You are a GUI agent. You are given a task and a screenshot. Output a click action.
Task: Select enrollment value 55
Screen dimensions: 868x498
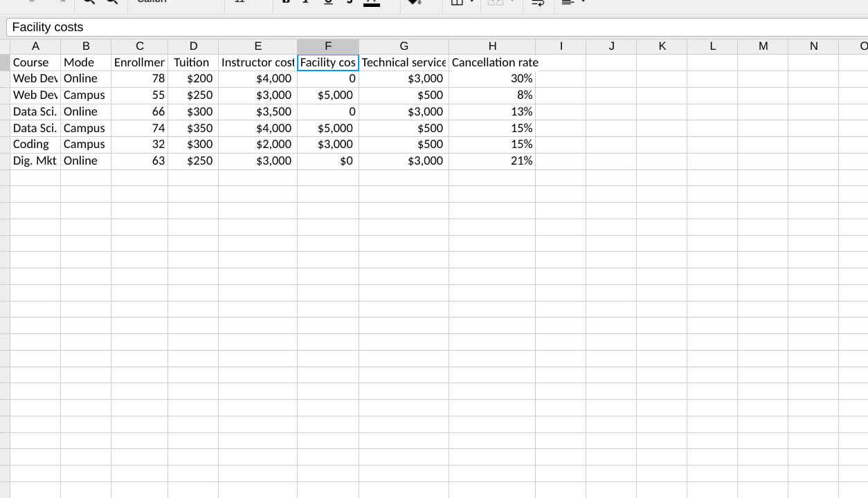(140, 95)
